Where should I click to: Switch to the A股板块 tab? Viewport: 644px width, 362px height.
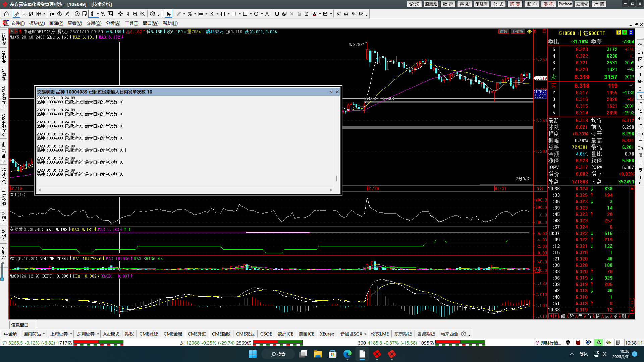(111, 334)
